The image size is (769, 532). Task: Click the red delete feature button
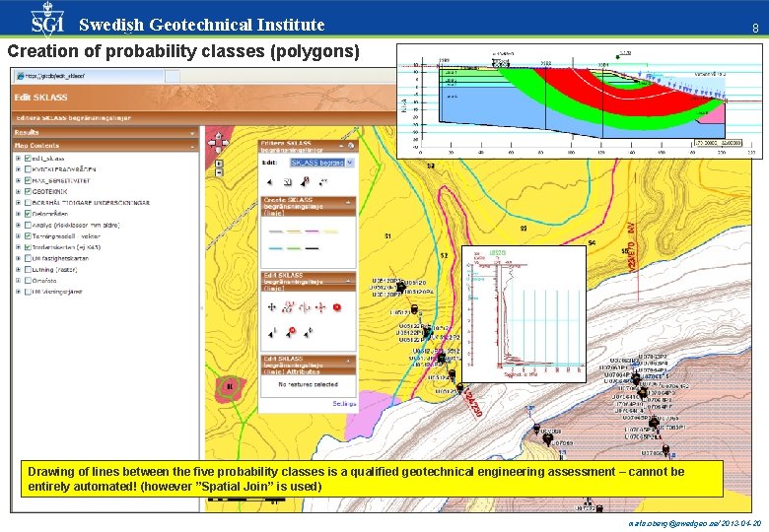pyautogui.click(x=337, y=307)
